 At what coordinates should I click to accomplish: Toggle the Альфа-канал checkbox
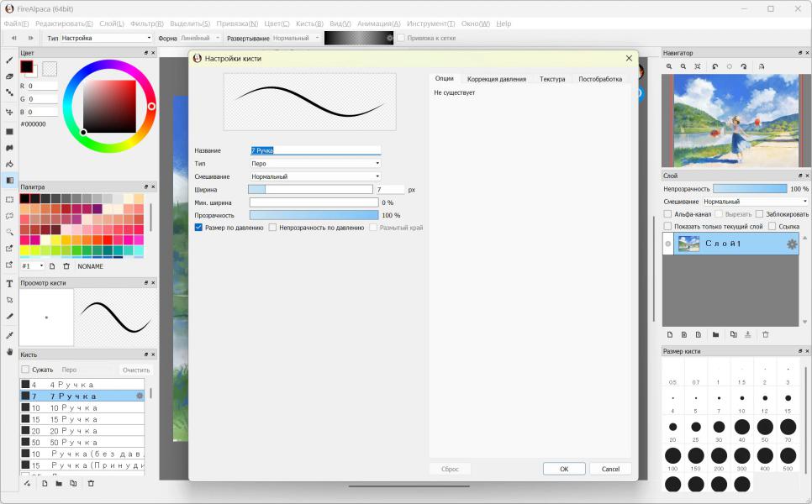click(x=668, y=214)
